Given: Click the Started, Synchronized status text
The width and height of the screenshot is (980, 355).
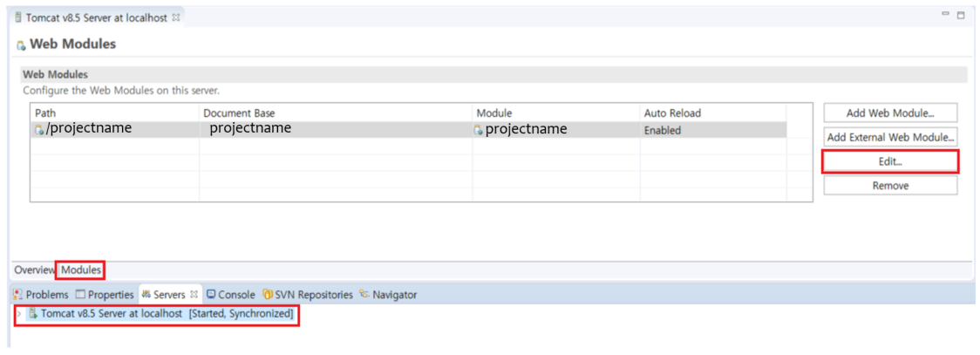Looking at the screenshot, I should tap(242, 314).
